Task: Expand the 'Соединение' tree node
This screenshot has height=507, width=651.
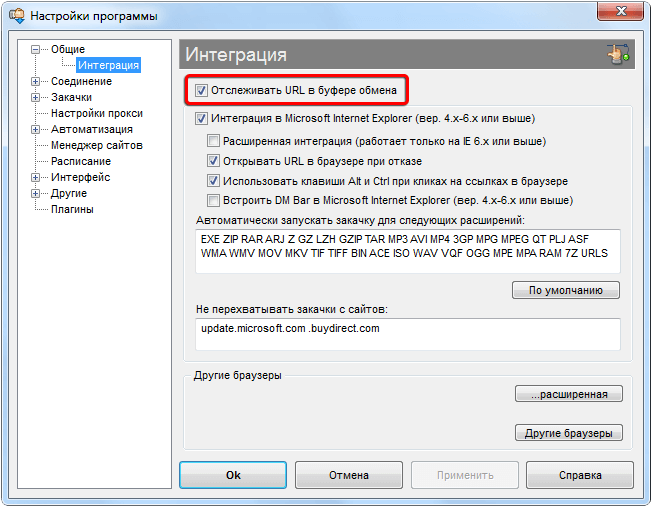Action: (x=35, y=81)
